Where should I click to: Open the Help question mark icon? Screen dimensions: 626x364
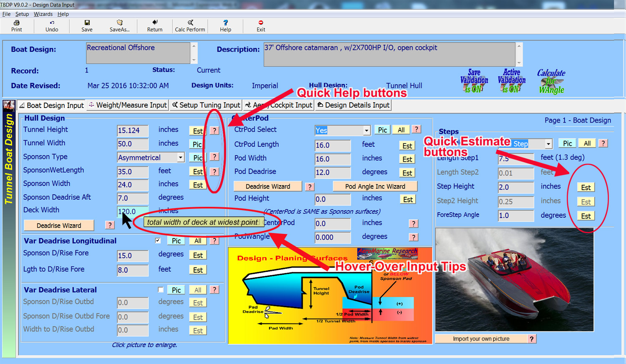225,23
